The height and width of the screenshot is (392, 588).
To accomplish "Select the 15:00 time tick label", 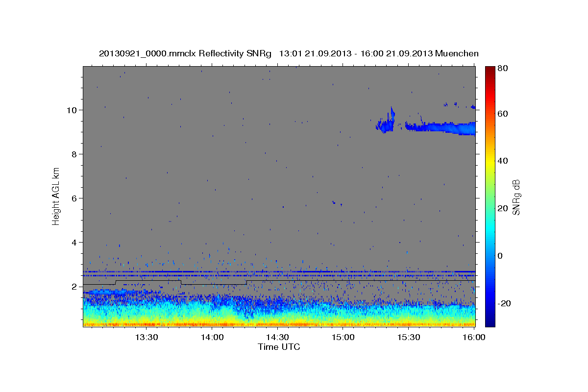I will pos(343,337).
